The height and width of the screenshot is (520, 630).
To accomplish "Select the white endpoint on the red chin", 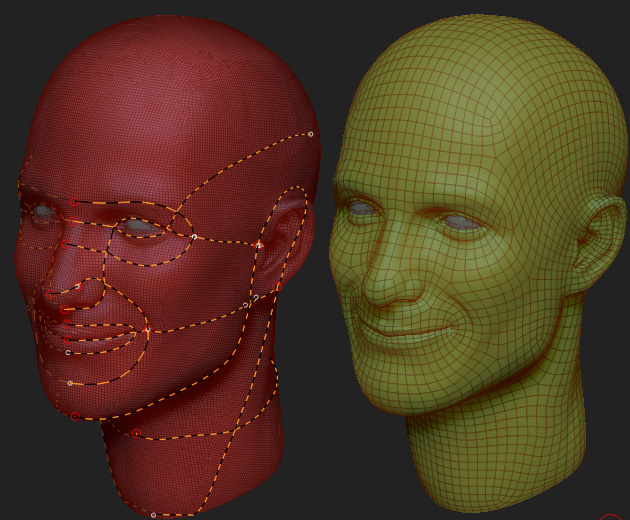I will [69, 383].
